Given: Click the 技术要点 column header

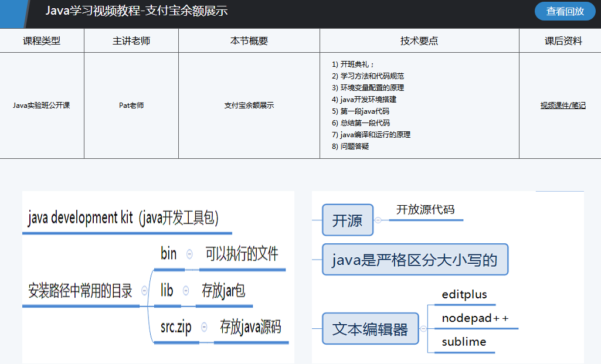Looking at the screenshot, I should pos(419,41).
